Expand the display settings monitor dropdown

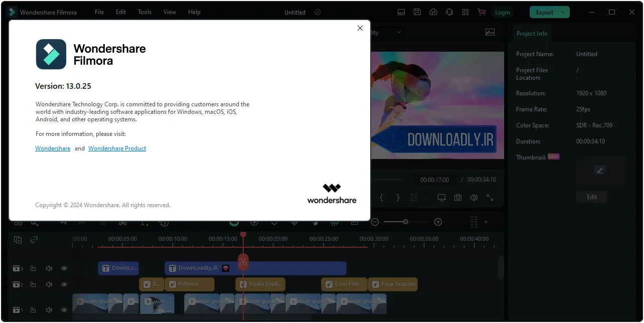[x=441, y=198]
